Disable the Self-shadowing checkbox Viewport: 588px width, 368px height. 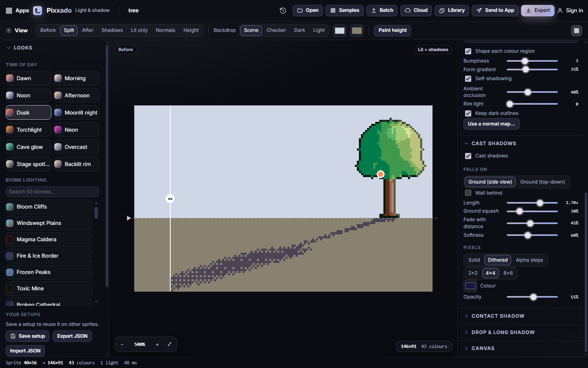point(468,79)
